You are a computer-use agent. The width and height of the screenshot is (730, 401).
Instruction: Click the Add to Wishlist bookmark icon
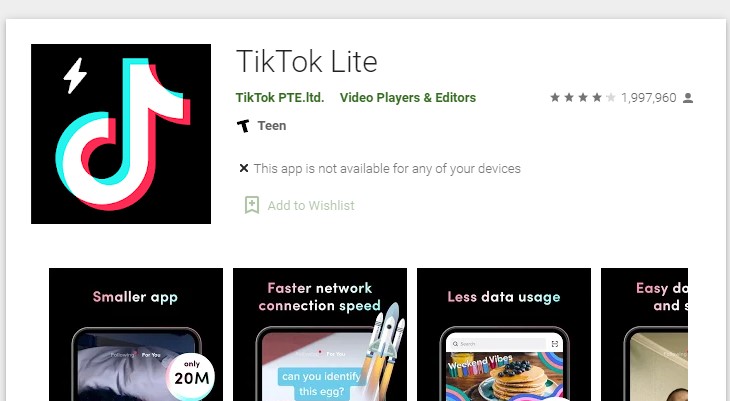point(252,205)
